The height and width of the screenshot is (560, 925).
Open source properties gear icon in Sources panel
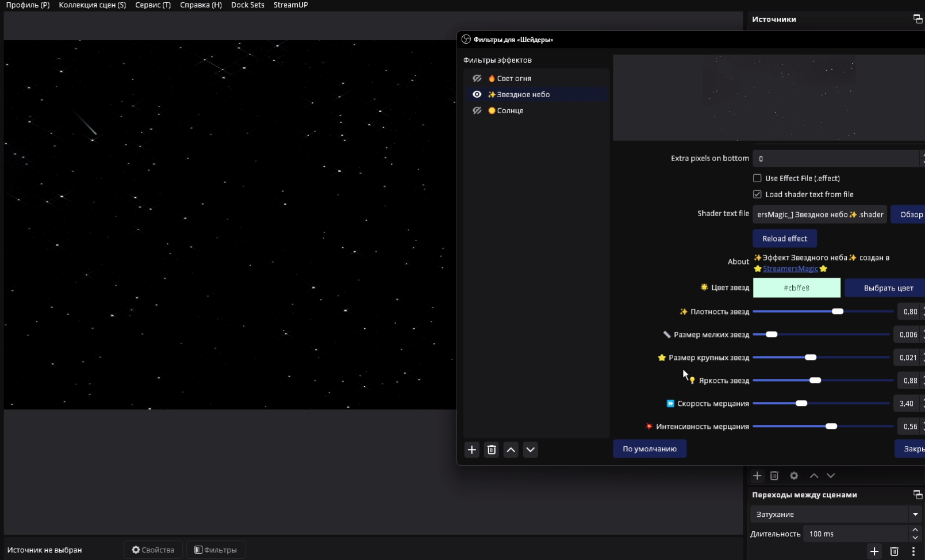[794, 475]
